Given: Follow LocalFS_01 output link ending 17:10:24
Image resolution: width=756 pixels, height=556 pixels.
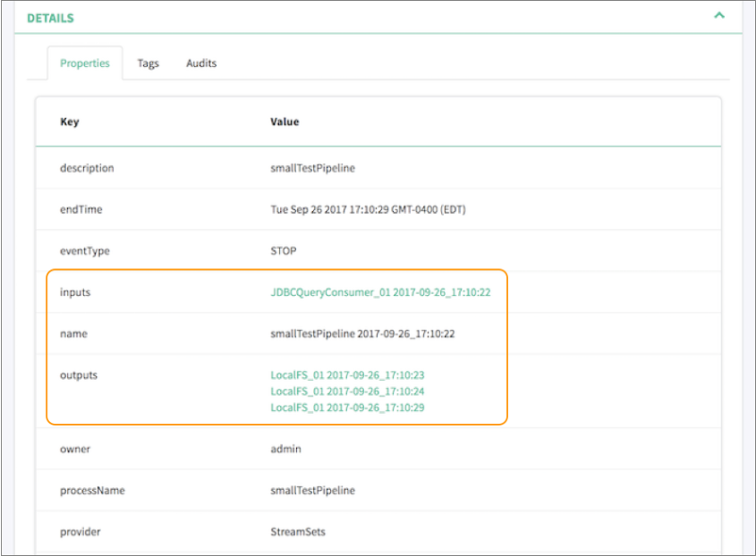Looking at the screenshot, I should point(347,391).
